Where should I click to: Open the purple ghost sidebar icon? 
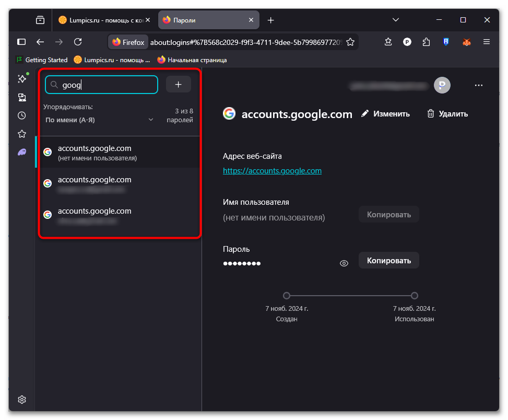22,152
